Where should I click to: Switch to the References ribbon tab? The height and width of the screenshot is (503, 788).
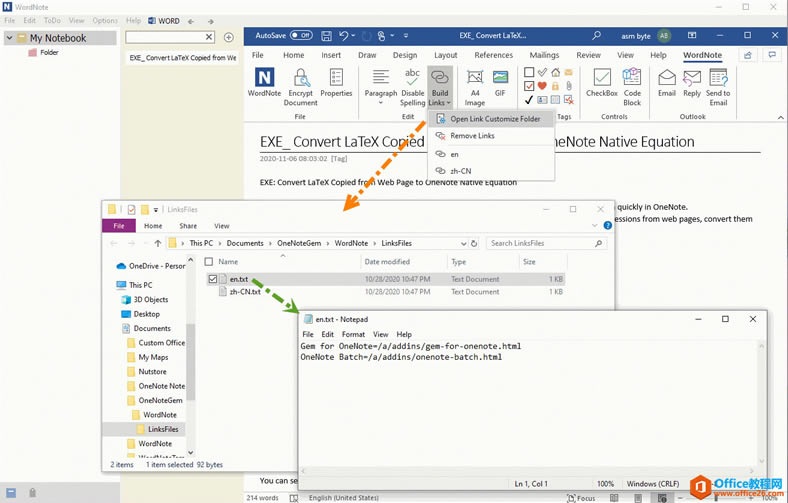493,55
